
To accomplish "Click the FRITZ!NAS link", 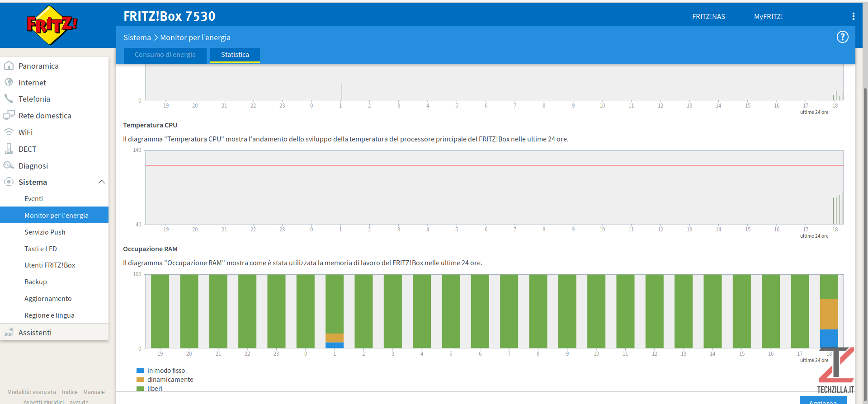I will click(708, 17).
